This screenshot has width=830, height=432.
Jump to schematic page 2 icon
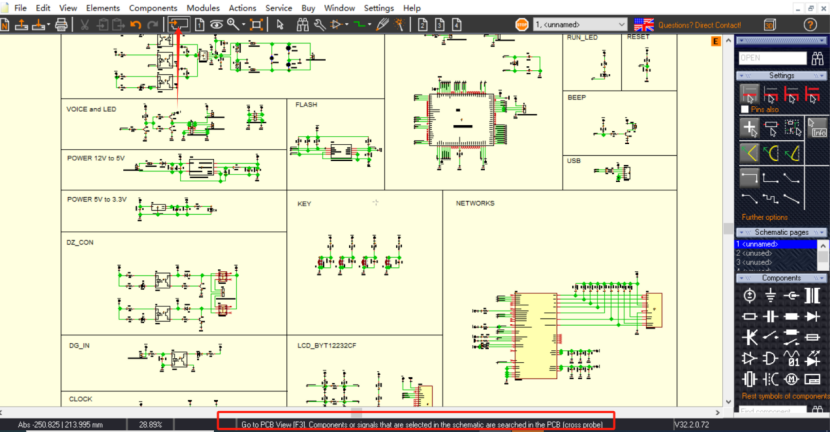[422, 24]
